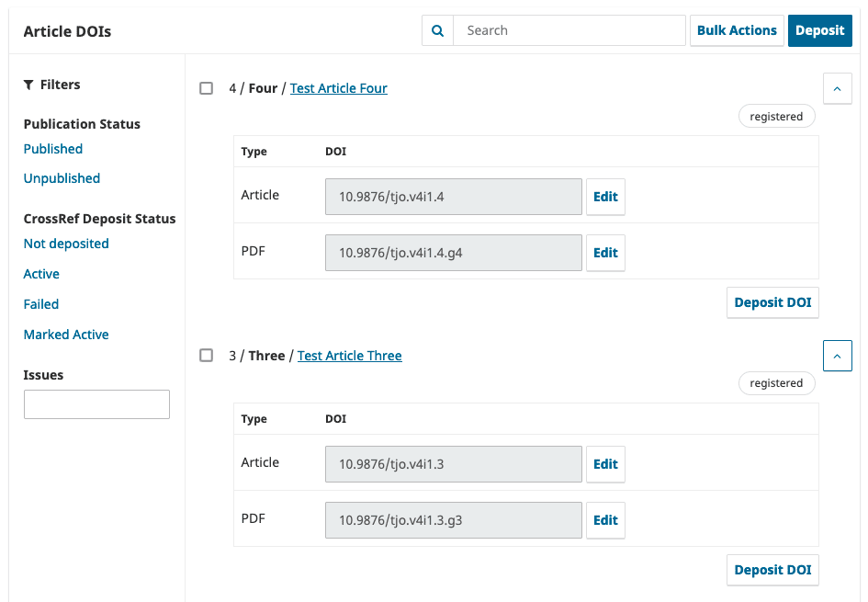Click the blue Deposit button
The width and height of the screenshot is (868, 602).
click(x=819, y=30)
